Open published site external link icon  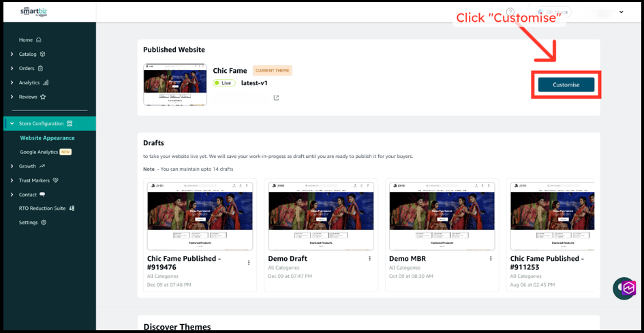click(x=276, y=98)
